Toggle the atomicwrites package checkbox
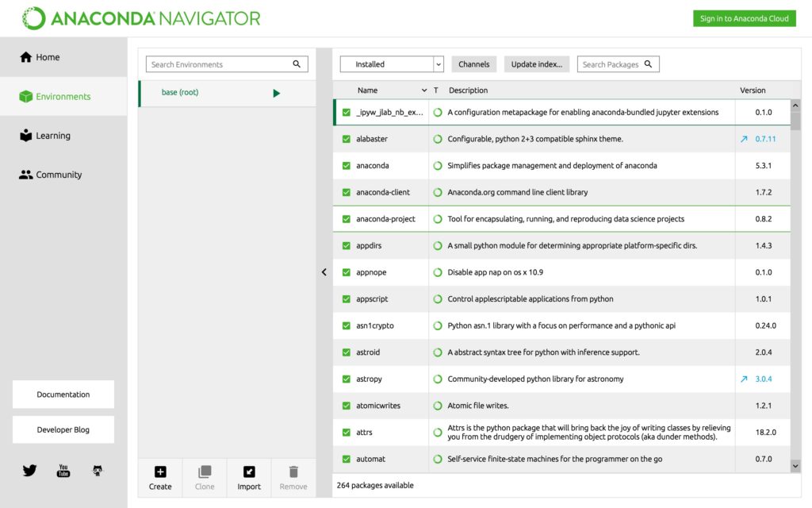812x508 pixels. coord(347,406)
